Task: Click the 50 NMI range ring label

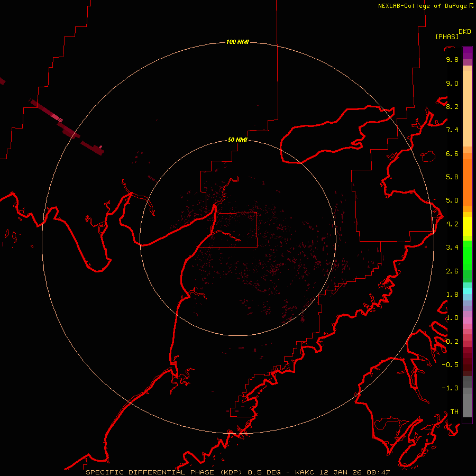Action: [x=237, y=140]
